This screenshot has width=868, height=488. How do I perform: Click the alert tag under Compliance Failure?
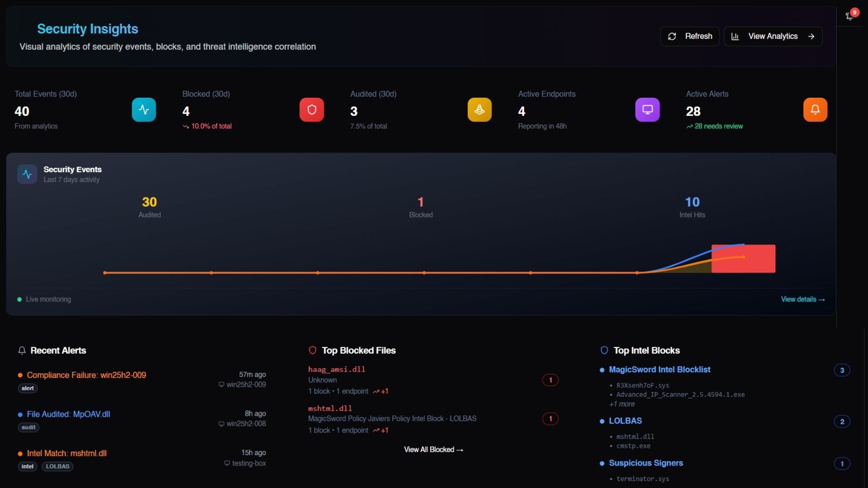tap(28, 388)
